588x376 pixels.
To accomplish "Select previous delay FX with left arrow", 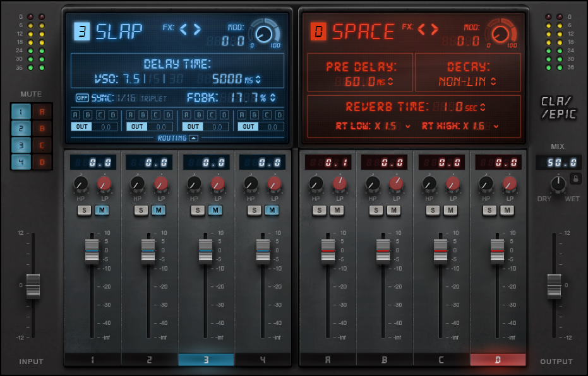I will pos(183,29).
